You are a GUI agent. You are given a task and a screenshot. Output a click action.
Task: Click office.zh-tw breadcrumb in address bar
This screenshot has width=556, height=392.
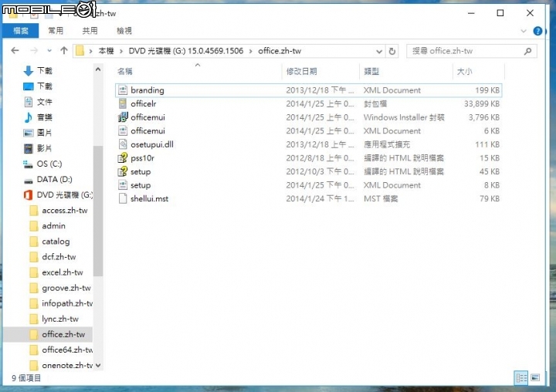click(280, 51)
